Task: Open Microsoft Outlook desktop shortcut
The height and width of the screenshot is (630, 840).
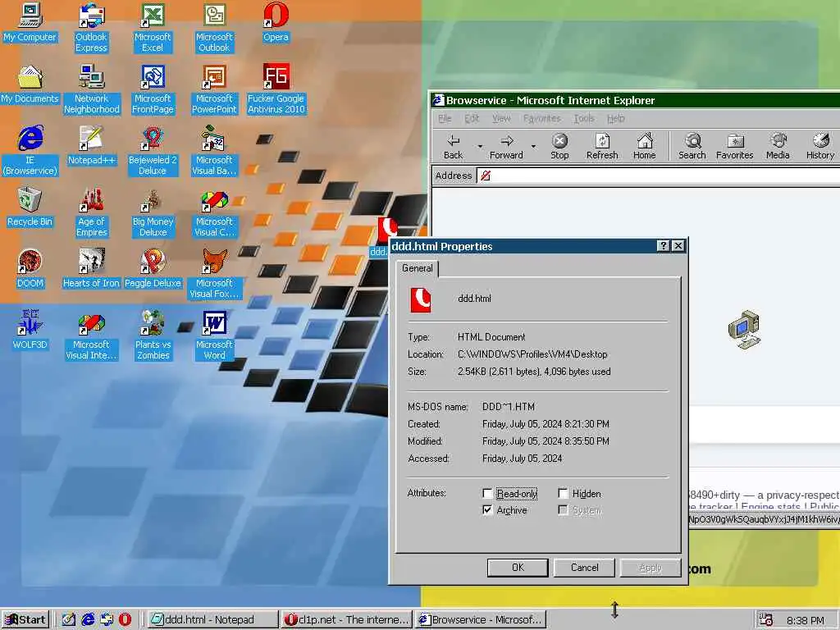Action: (214, 28)
